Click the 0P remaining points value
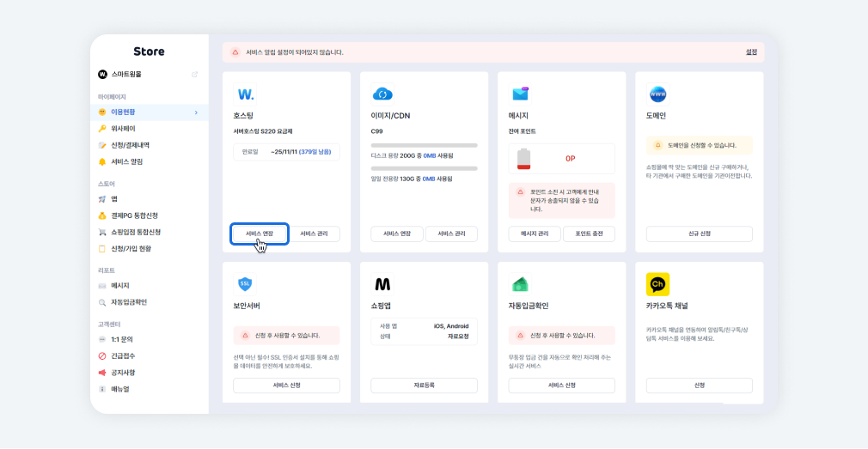This screenshot has width=868, height=449. [x=570, y=159]
